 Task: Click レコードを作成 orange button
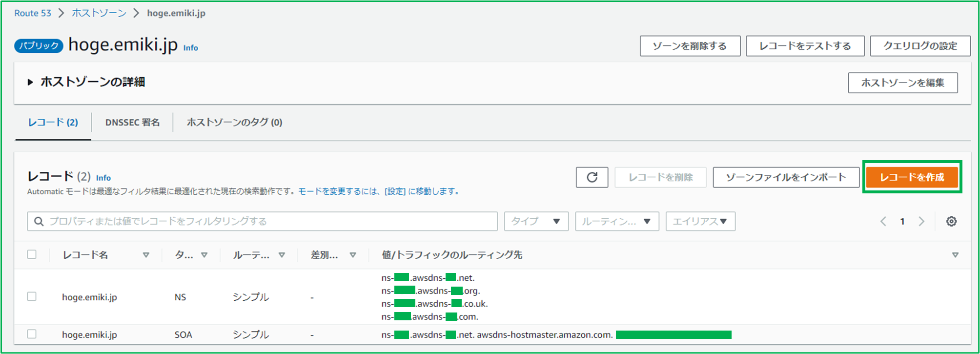pos(912,177)
